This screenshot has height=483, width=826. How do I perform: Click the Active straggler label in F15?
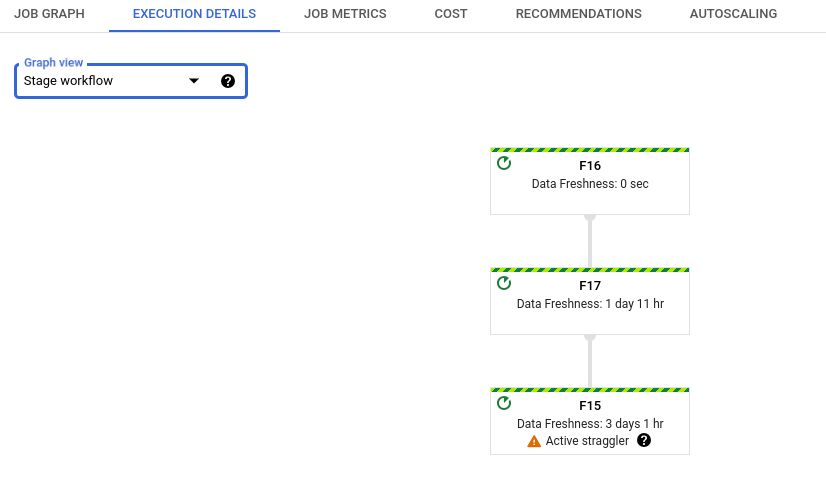click(x=587, y=441)
